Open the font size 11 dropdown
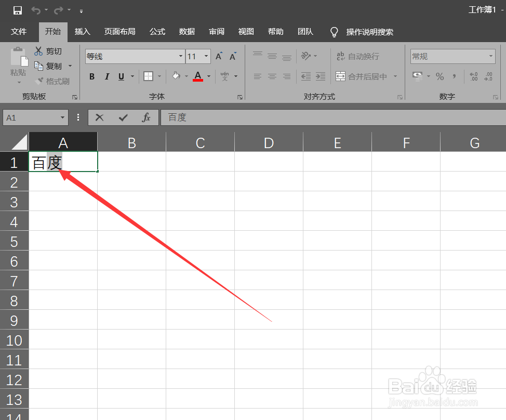 [x=206, y=56]
